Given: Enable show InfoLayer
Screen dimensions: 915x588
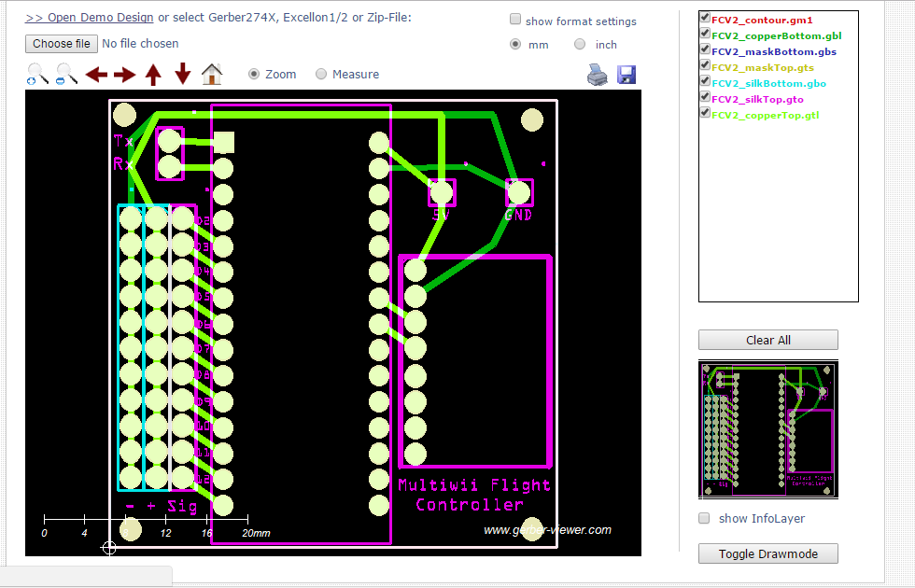Looking at the screenshot, I should point(704,518).
